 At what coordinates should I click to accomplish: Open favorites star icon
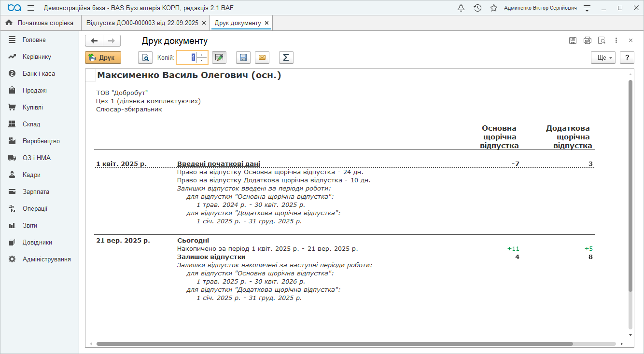[493, 8]
